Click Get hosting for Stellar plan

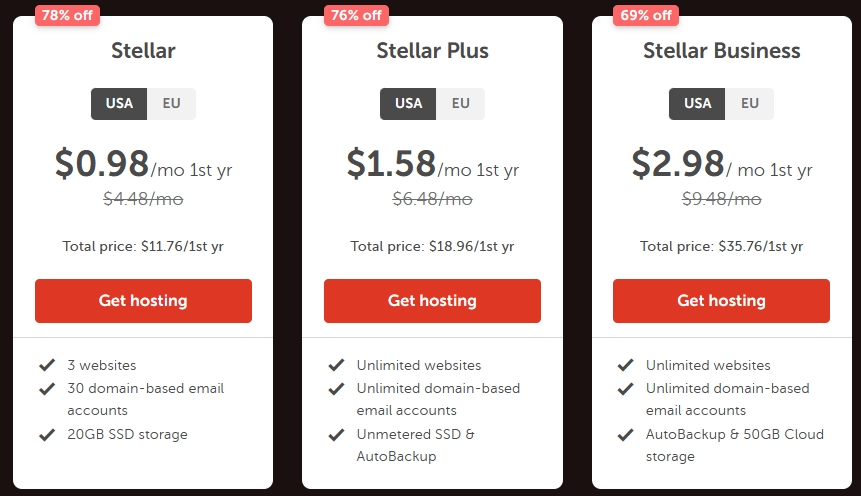pos(143,301)
